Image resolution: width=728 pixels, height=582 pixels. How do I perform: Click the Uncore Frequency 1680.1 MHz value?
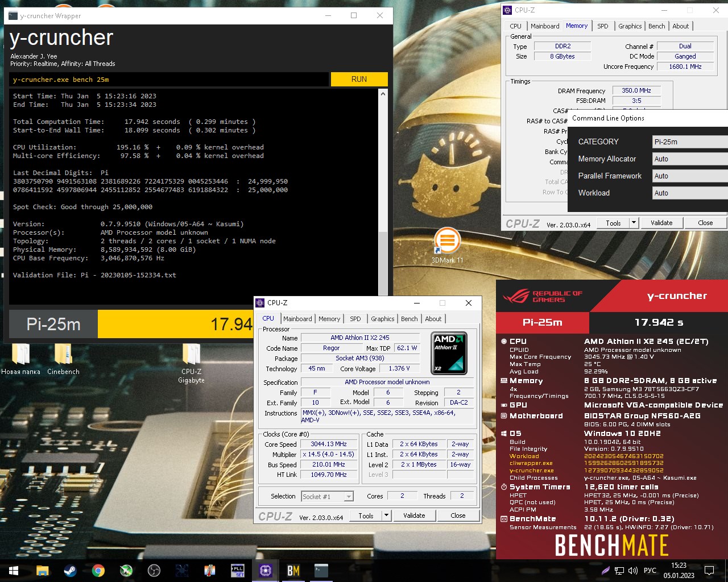pyautogui.click(x=685, y=66)
